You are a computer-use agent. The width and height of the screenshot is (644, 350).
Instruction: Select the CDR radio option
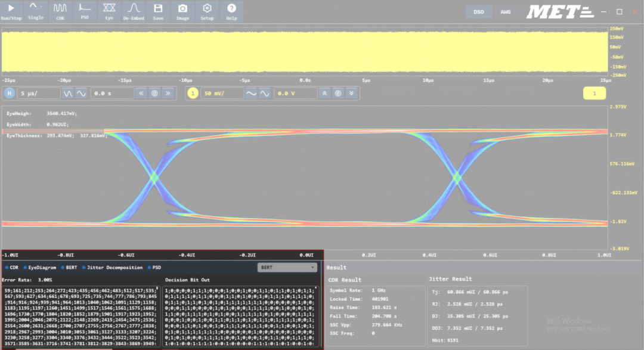pyautogui.click(x=11, y=268)
